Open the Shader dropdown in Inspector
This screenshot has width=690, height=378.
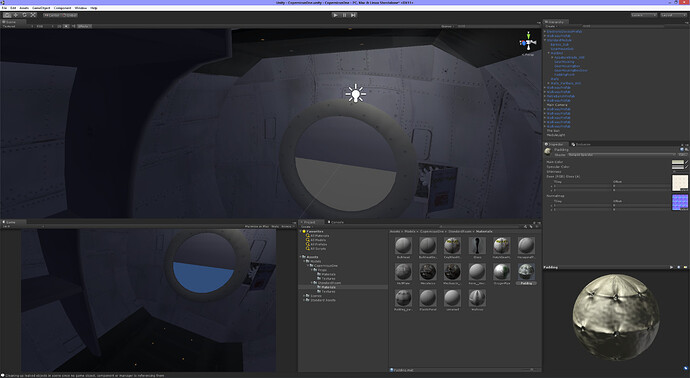621,155
